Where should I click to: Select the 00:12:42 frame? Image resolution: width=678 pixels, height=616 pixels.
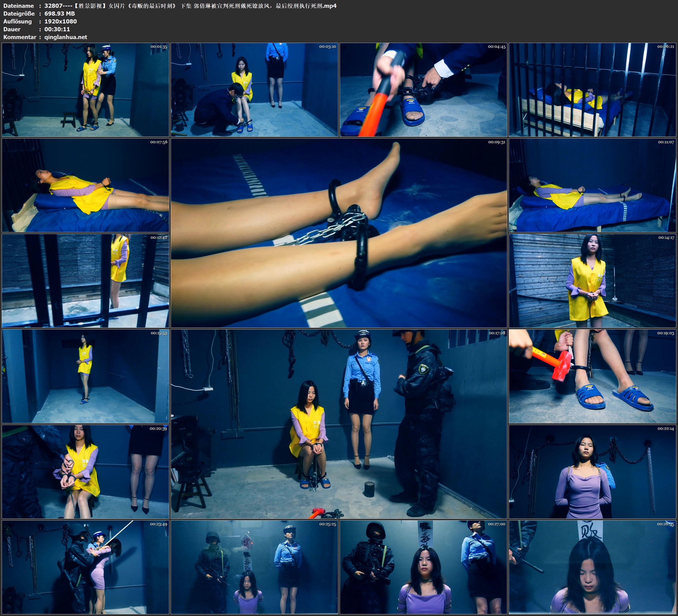click(85, 280)
